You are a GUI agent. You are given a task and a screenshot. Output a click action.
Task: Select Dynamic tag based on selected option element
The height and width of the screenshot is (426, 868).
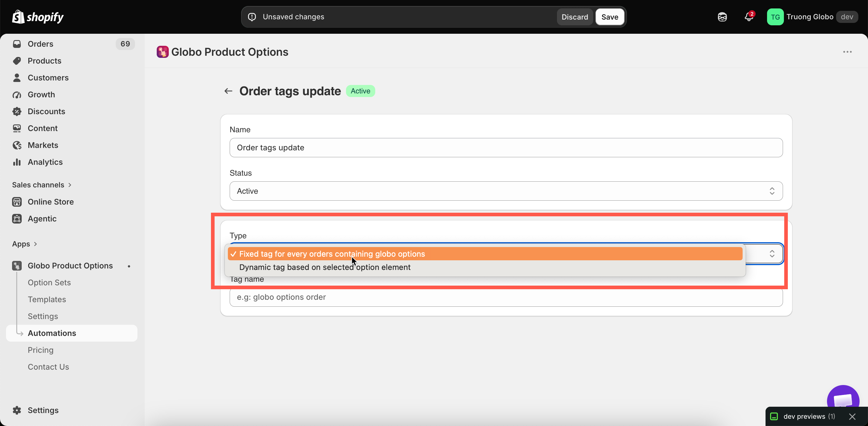point(485,267)
